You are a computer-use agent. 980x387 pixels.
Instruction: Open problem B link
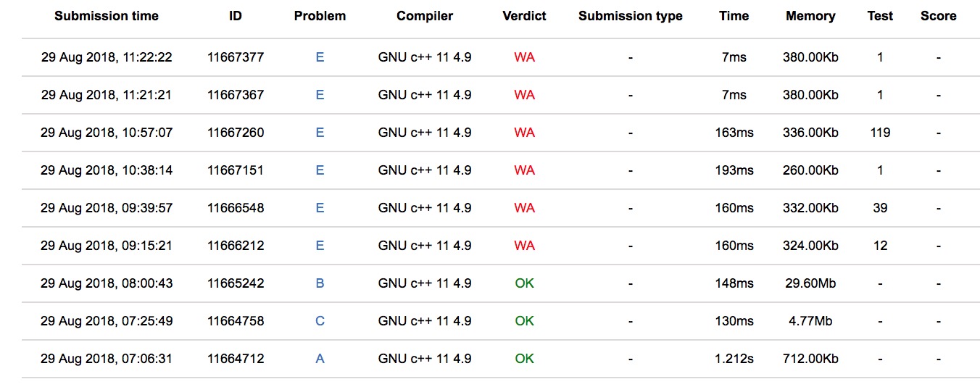point(320,283)
